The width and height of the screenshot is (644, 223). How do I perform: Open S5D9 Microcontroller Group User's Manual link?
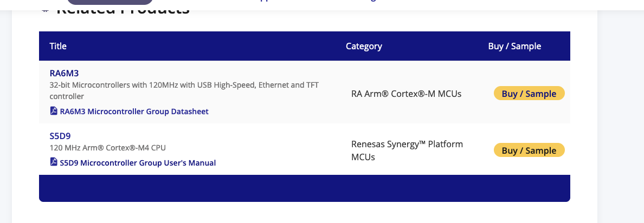tap(138, 163)
